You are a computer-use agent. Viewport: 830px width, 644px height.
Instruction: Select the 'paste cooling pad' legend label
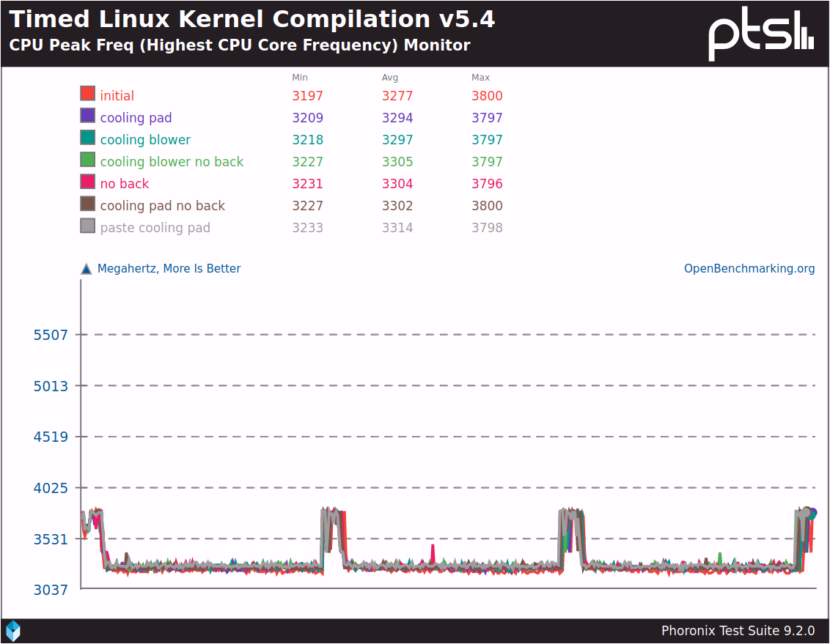155,228
